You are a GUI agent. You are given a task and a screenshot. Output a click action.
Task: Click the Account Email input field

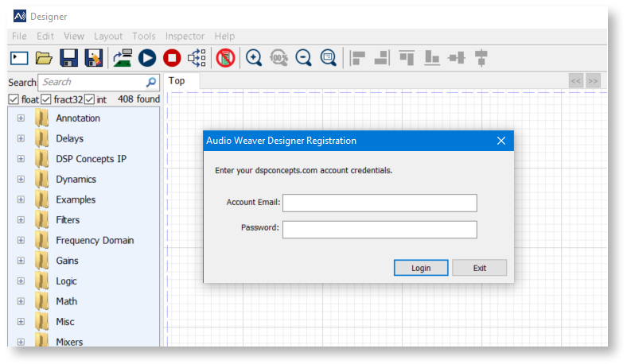(380, 203)
